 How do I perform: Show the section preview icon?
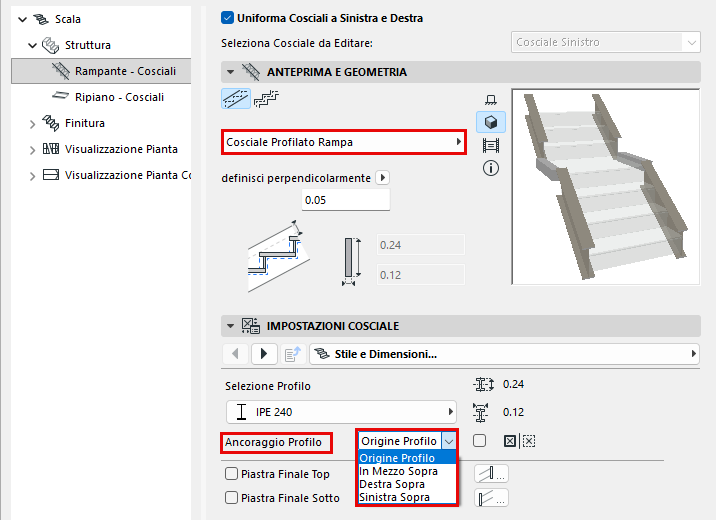[x=490, y=146]
